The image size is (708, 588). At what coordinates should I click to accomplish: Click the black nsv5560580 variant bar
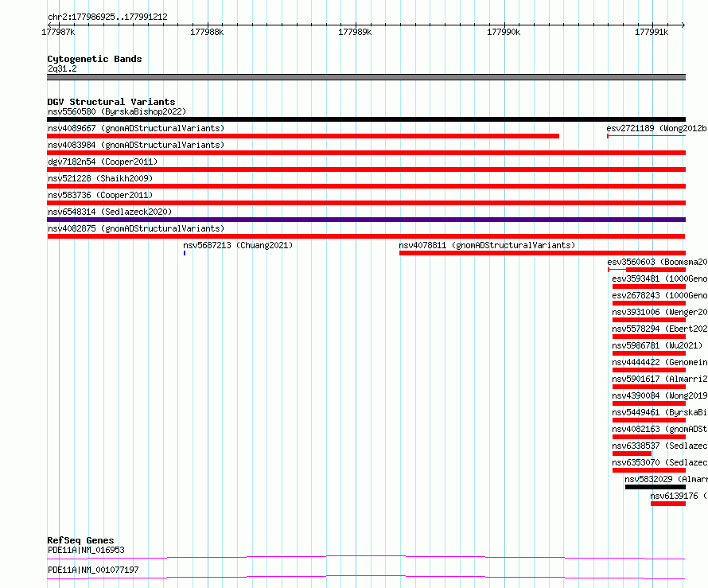pos(366,119)
